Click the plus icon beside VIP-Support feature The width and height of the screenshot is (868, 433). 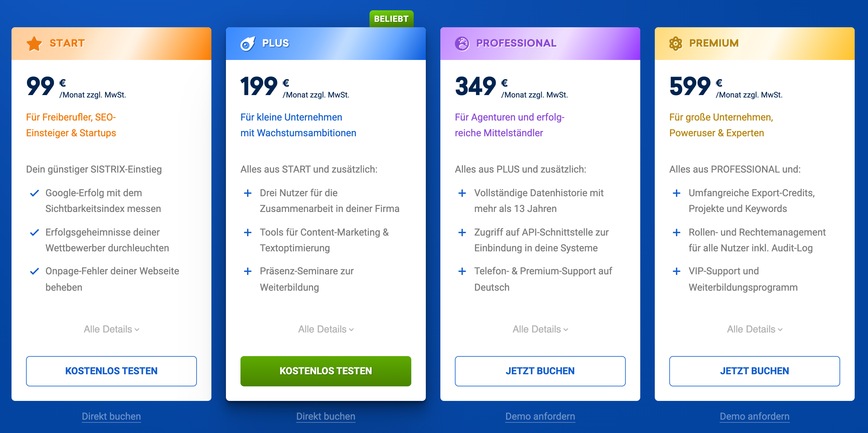(676, 271)
